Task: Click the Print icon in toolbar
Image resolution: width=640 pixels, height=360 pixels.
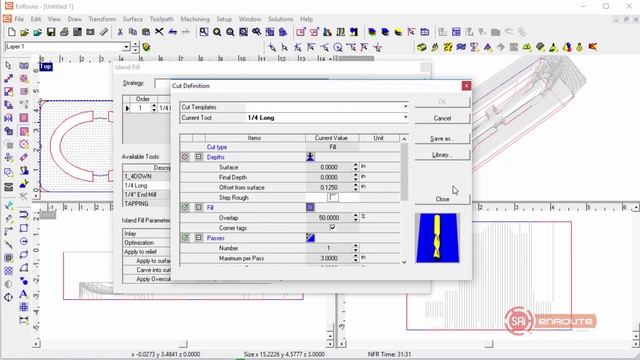Action: pos(64,32)
